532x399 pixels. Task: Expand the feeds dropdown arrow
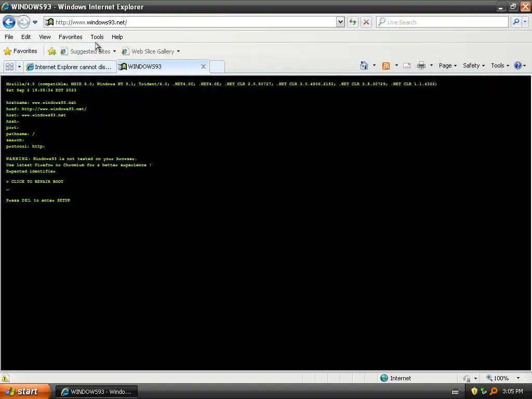pos(396,65)
